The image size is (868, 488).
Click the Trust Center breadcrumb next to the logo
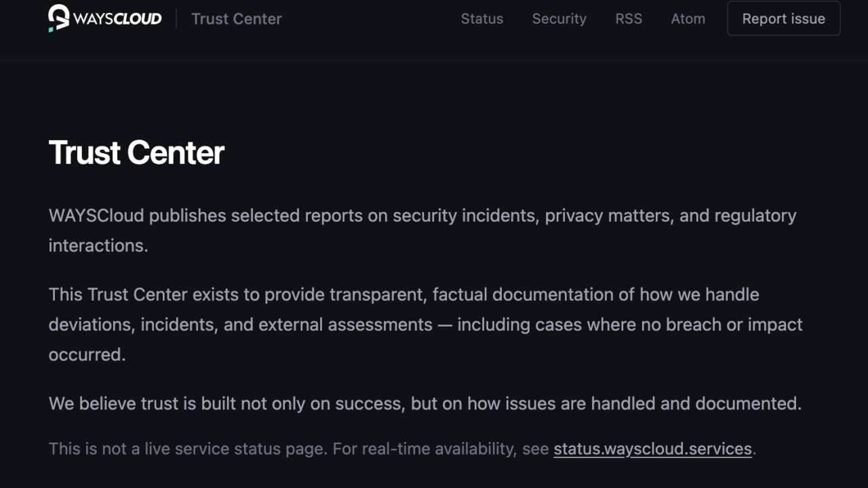pos(236,19)
